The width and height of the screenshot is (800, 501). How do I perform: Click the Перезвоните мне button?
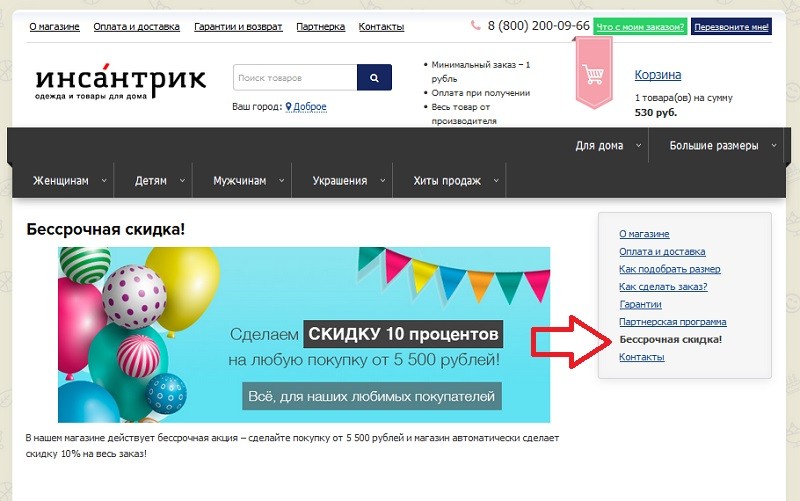pos(731,27)
